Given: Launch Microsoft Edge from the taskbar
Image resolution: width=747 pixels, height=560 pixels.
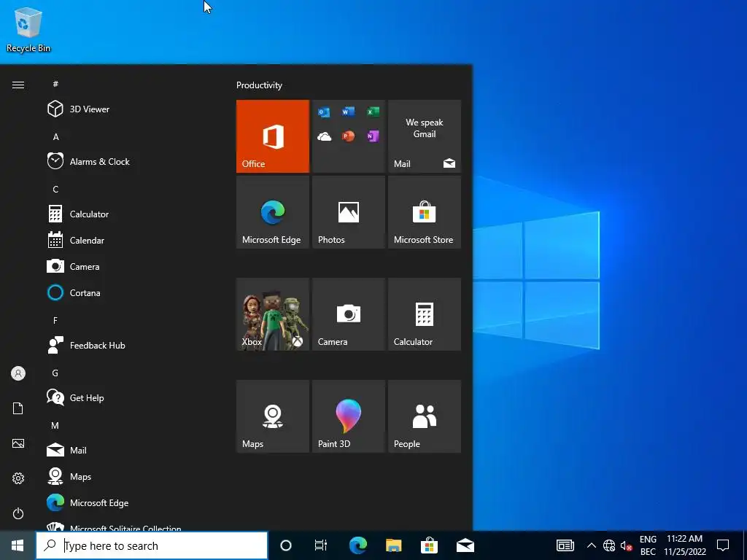Looking at the screenshot, I should click(x=358, y=545).
